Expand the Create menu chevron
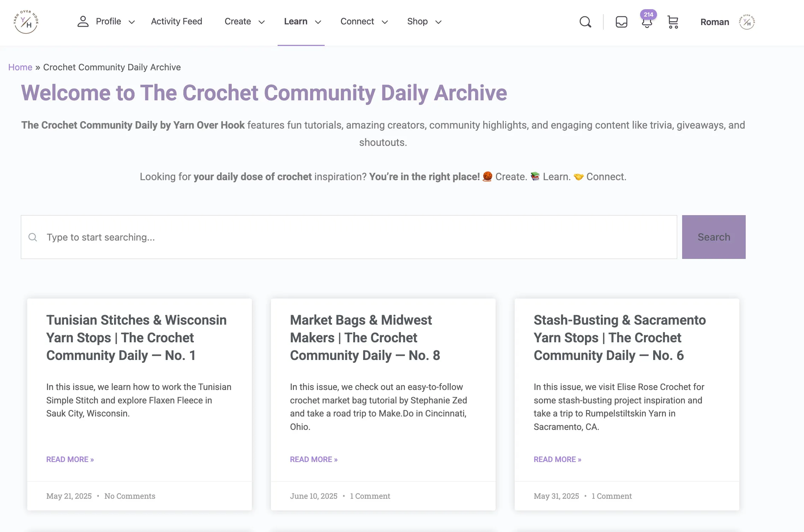 pyautogui.click(x=262, y=22)
